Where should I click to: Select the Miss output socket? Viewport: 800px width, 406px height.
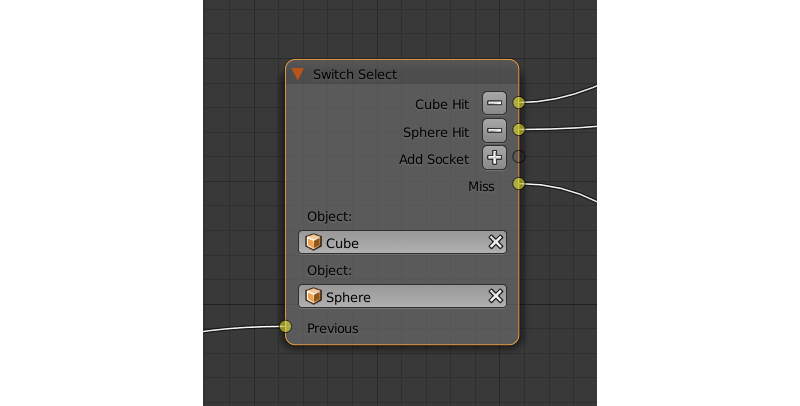(x=518, y=183)
